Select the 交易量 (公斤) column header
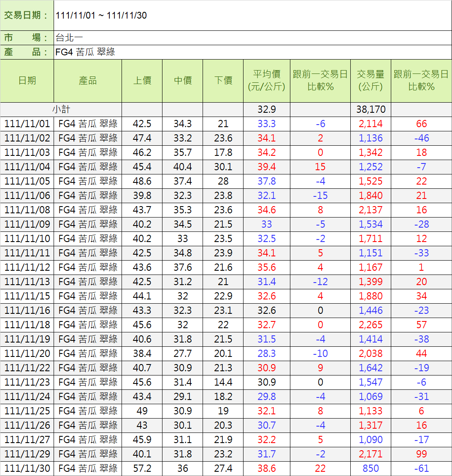452x476 pixels. coord(371,81)
